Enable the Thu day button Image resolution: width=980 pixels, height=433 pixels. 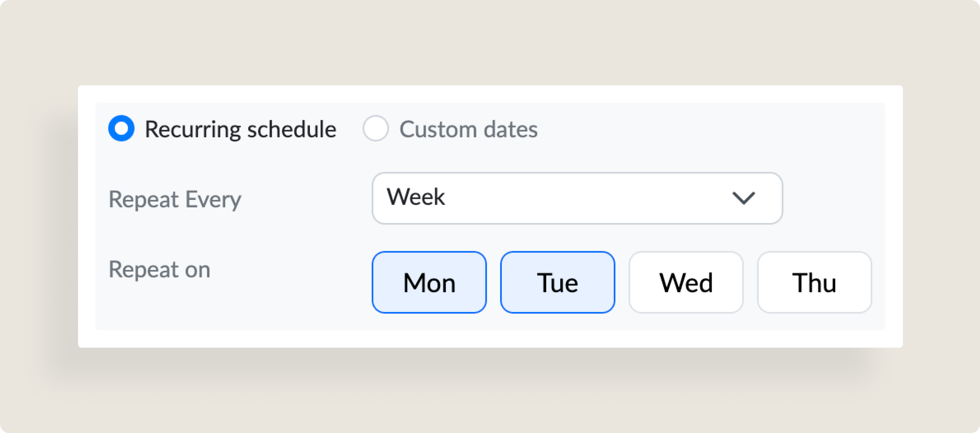(x=814, y=282)
